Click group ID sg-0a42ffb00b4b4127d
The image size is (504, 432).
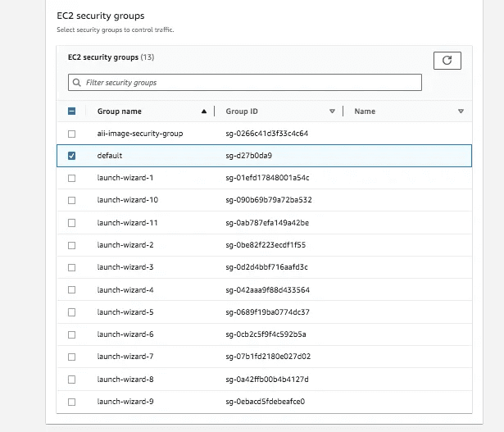(267, 380)
